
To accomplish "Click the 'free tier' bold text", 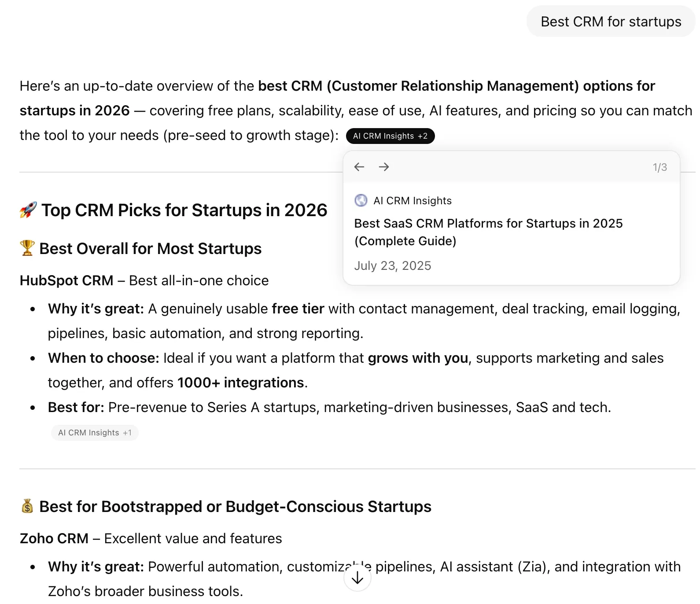I will [x=298, y=309].
